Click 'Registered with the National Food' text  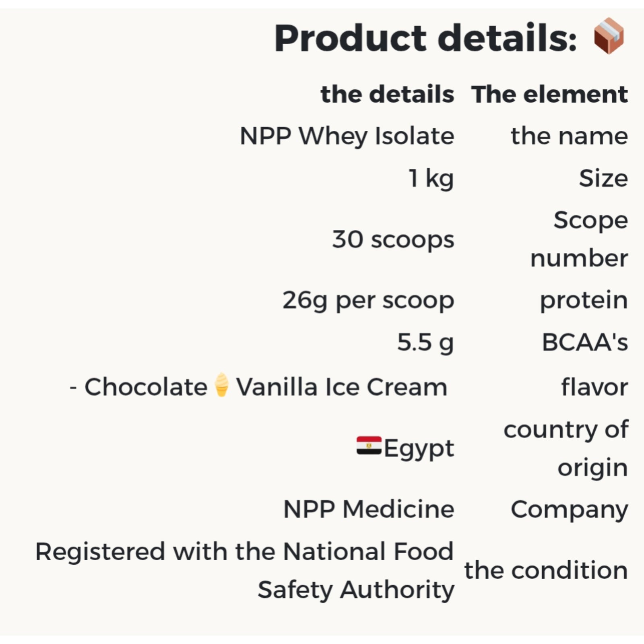(x=245, y=551)
